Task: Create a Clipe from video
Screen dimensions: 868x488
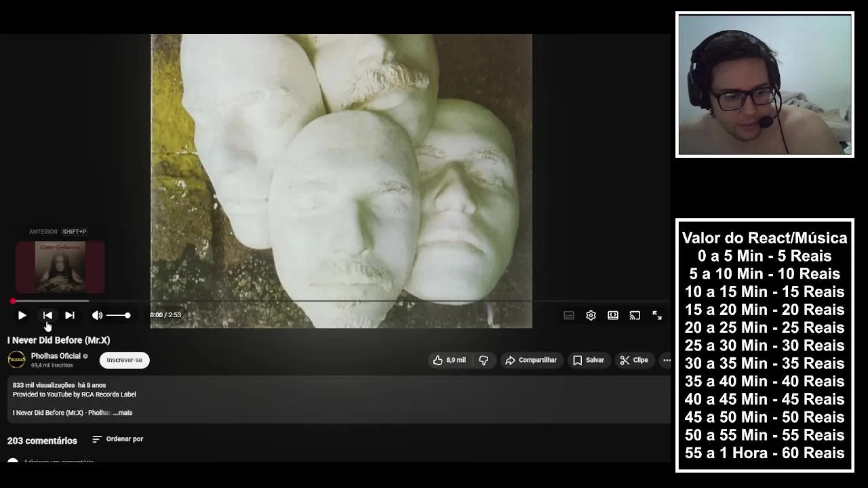Action: coord(634,360)
